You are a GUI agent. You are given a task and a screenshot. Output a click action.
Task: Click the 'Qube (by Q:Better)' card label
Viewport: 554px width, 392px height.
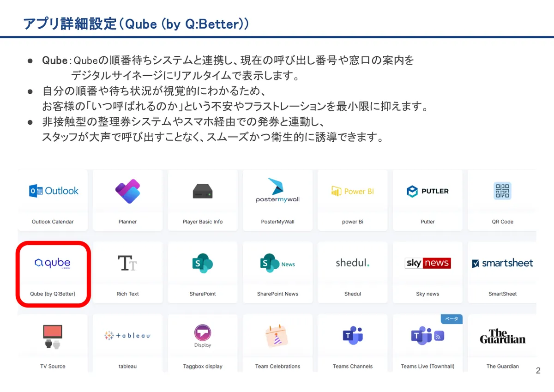53,294
